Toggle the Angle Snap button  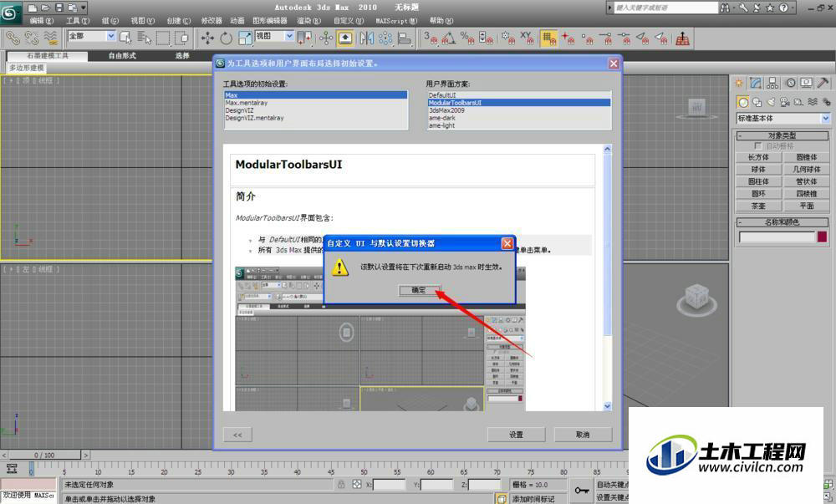449,38
